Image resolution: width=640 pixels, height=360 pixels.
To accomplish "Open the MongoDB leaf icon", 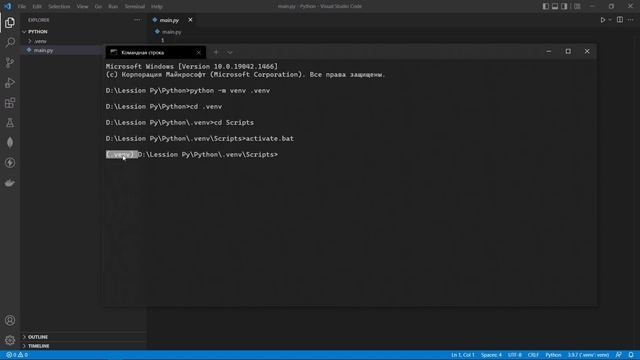I will pos(10,142).
